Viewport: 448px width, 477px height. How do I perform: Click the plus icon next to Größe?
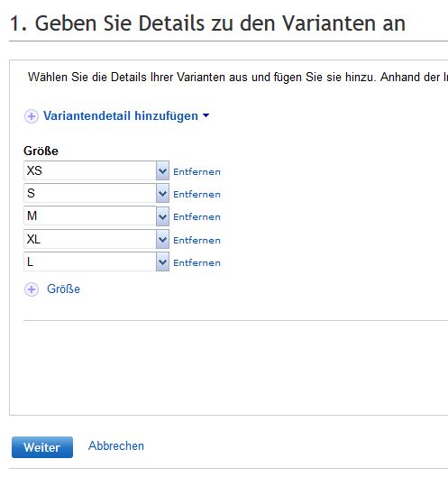pos(32,289)
